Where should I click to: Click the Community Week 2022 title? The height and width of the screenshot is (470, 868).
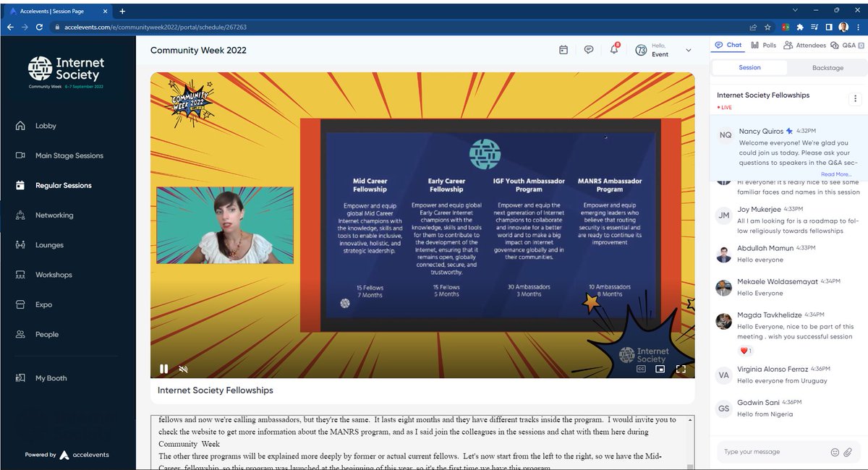(198, 50)
